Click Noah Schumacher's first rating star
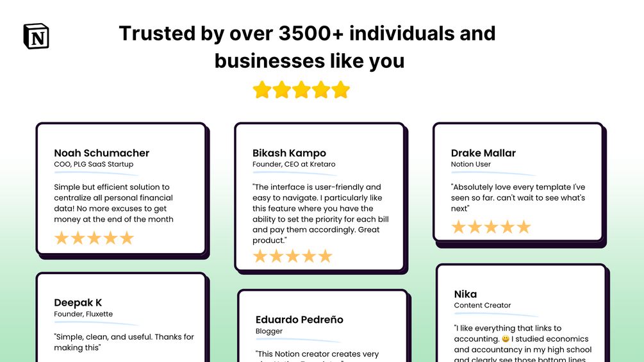 click(62, 238)
